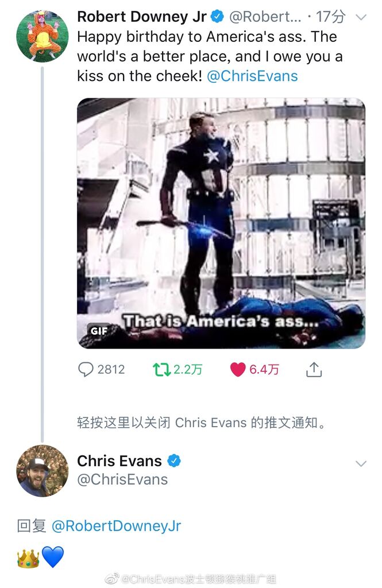Click the GIF badge on media
This screenshot has width=382, height=588.
pyautogui.click(x=99, y=331)
